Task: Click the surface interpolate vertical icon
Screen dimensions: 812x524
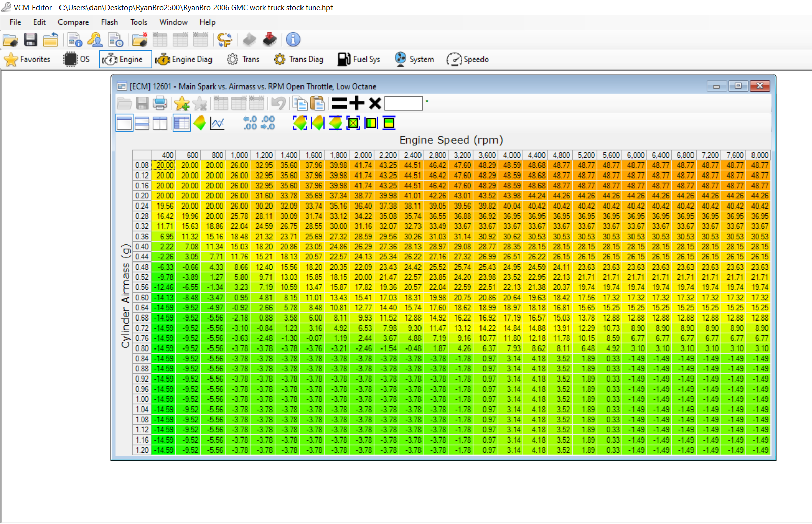Action: click(x=336, y=123)
